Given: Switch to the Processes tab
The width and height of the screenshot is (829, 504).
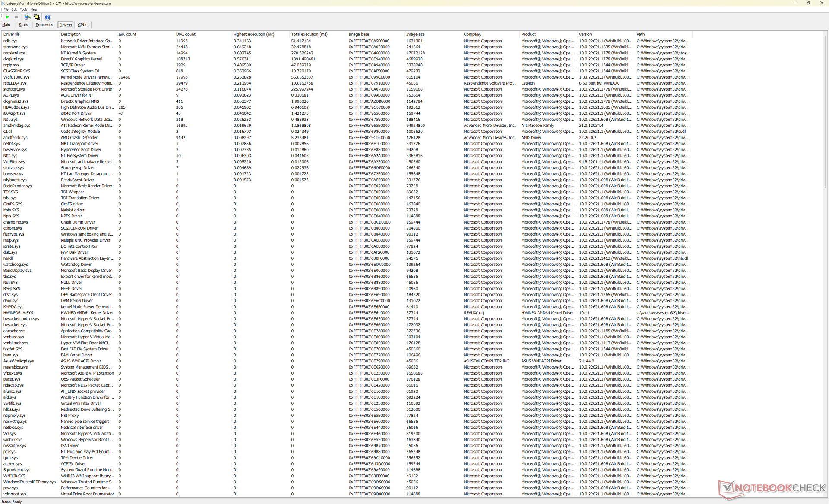Looking at the screenshot, I should pos(44,25).
